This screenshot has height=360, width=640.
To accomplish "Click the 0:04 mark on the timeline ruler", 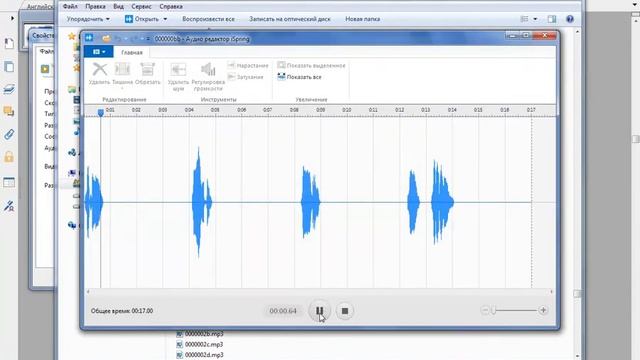I will tap(189, 110).
